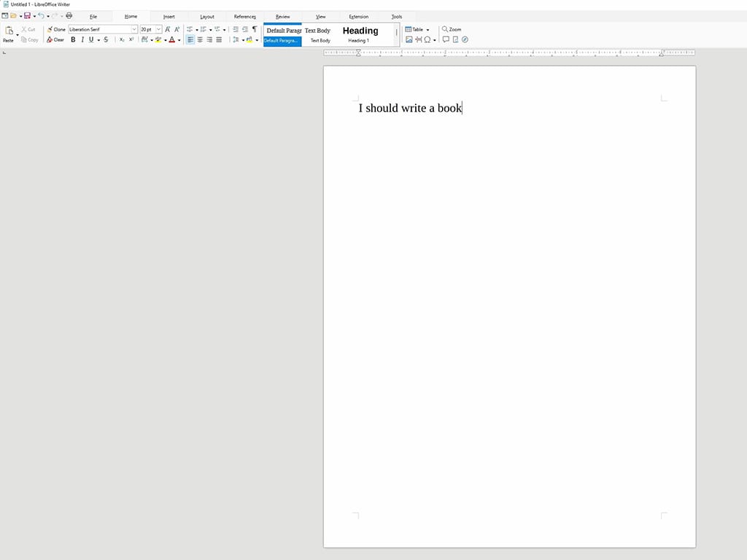Open the Table dropdown arrow
The image size is (747, 560).
point(427,30)
